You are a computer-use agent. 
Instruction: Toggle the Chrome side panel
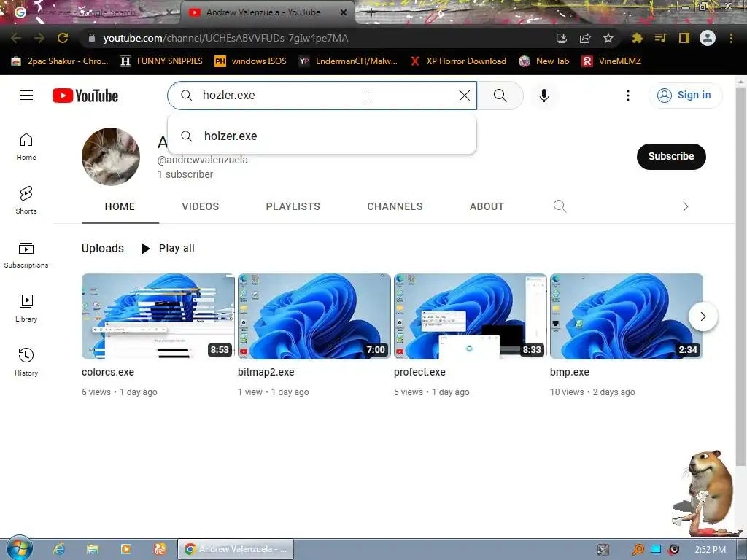684,38
